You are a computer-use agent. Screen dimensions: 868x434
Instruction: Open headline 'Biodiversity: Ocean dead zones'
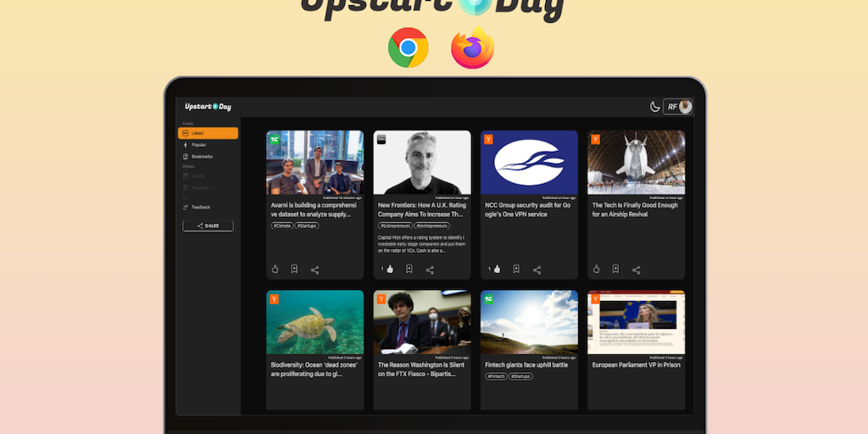coord(314,370)
